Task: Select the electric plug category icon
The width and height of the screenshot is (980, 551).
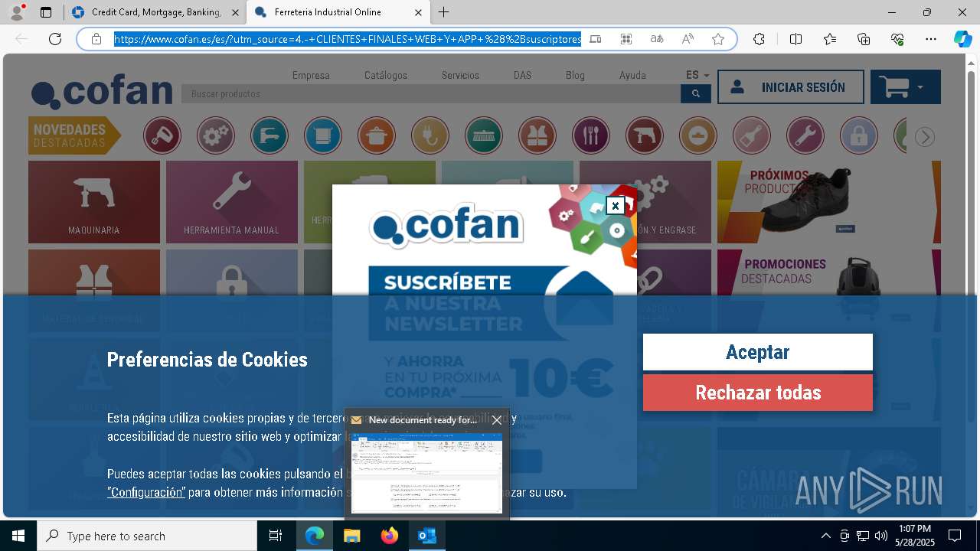Action: click(430, 136)
